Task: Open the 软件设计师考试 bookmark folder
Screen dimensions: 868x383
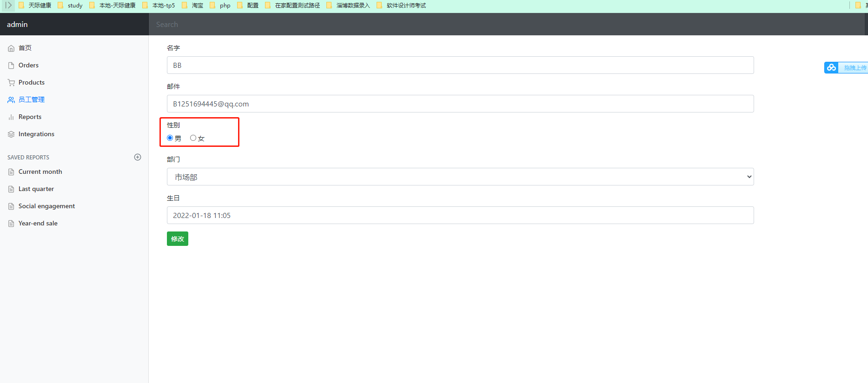Action: [401, 6]
